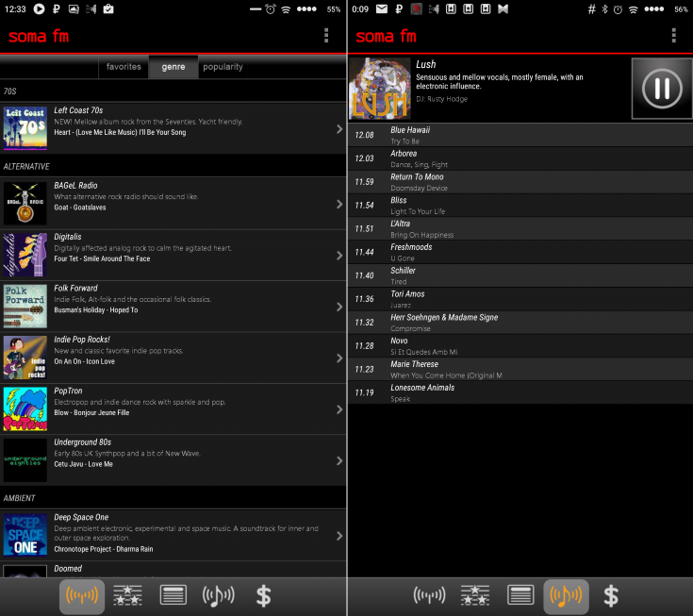
Task: Select Folk Forward station title
Action: coord(75,289)
